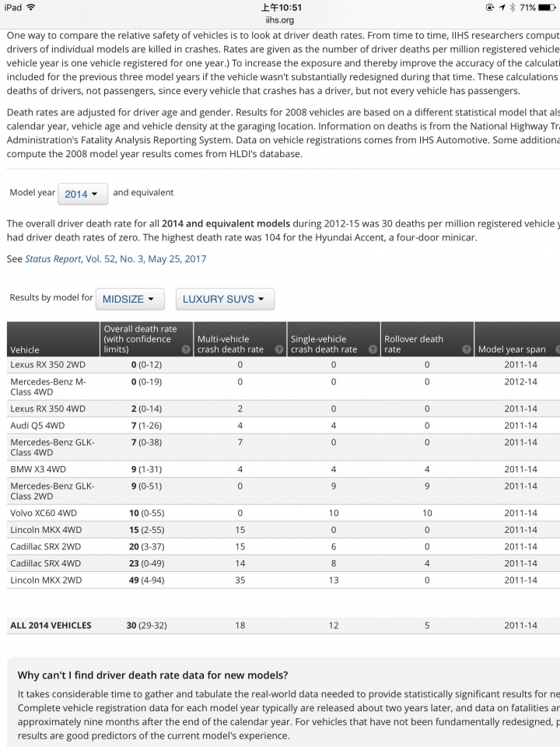Tap the iihs.org address bar
The height and width of the screenshot is (747, 560).
pos(280,20)
